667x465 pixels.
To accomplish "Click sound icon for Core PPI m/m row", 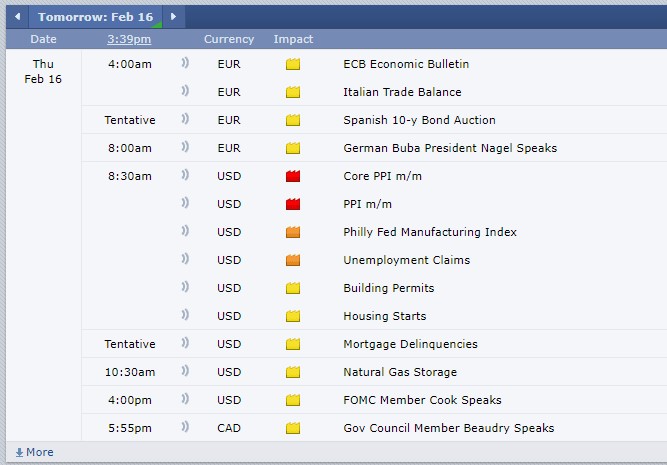I will 185,176.
